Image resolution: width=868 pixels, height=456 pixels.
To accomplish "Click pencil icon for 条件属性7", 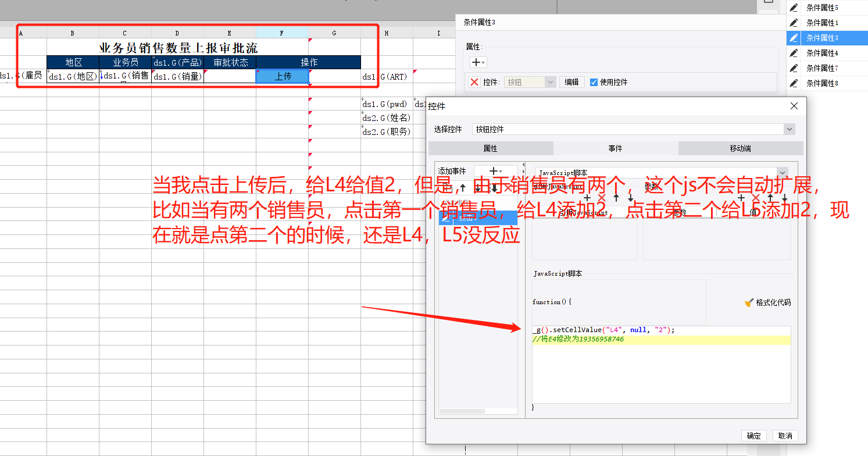I will tap(794, 68).
